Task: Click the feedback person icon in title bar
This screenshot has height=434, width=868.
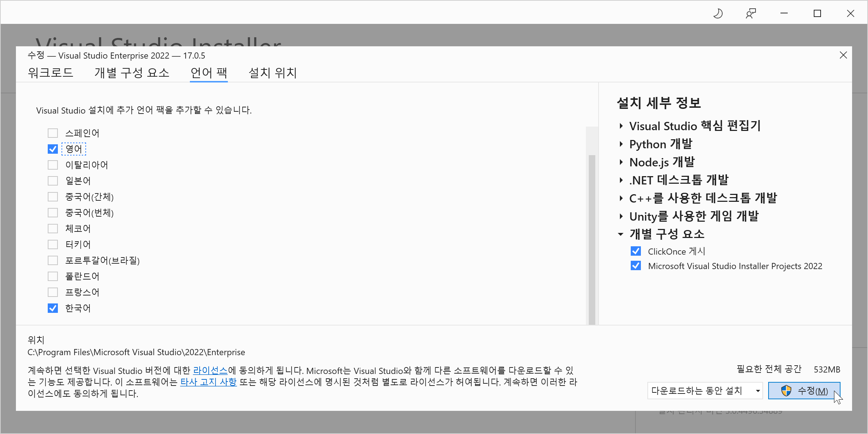Action: click(x=751, y=14)
